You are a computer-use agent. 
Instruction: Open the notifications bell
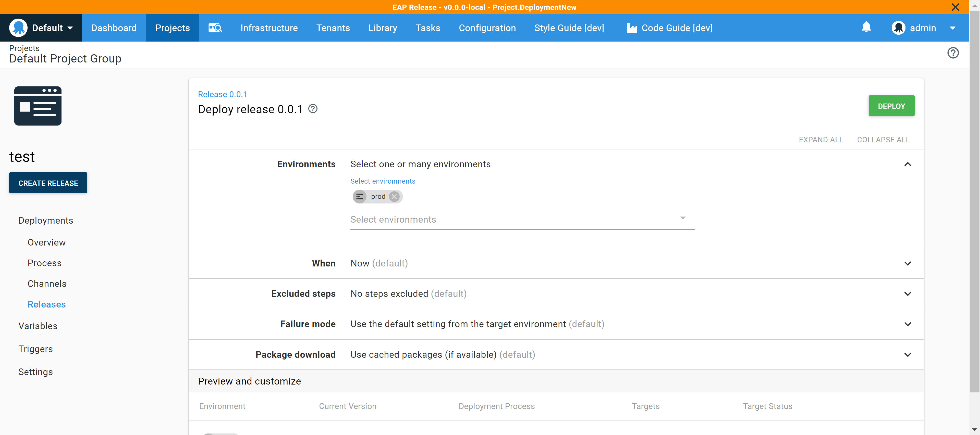coord(866,27)
